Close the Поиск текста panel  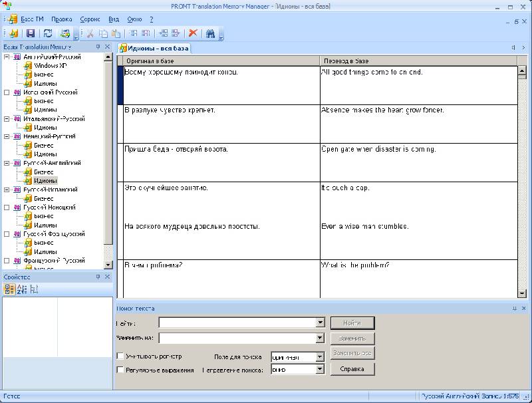tap(523, 309)
